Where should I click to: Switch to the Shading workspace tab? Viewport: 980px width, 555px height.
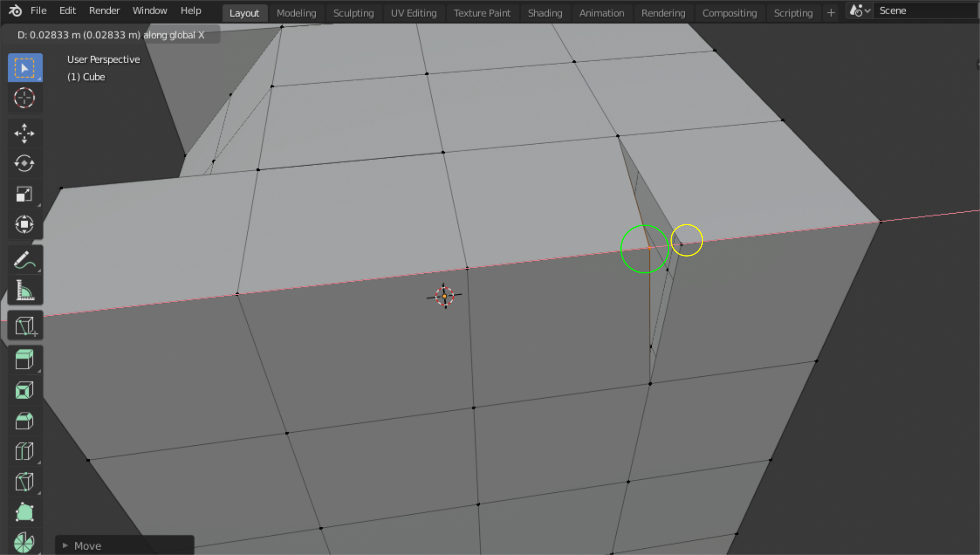click(545, 13)
